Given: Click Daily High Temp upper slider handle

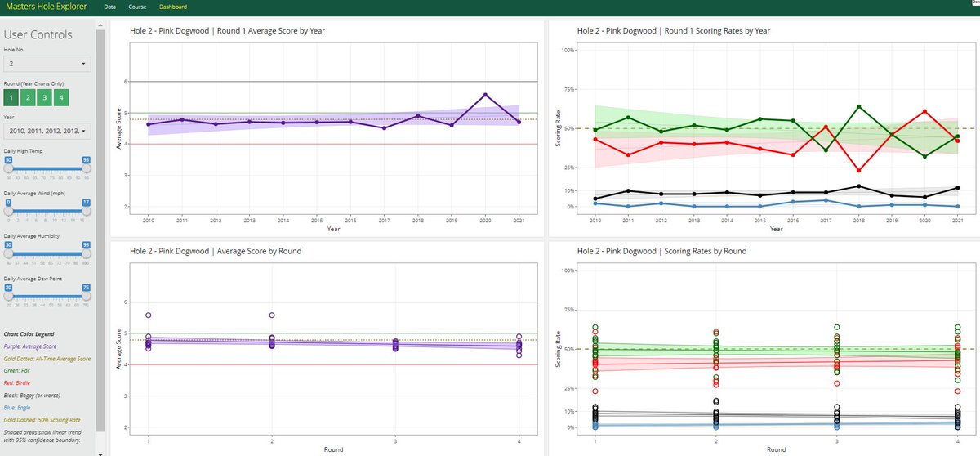Looking at the screenshot, I should pos(86,168).
